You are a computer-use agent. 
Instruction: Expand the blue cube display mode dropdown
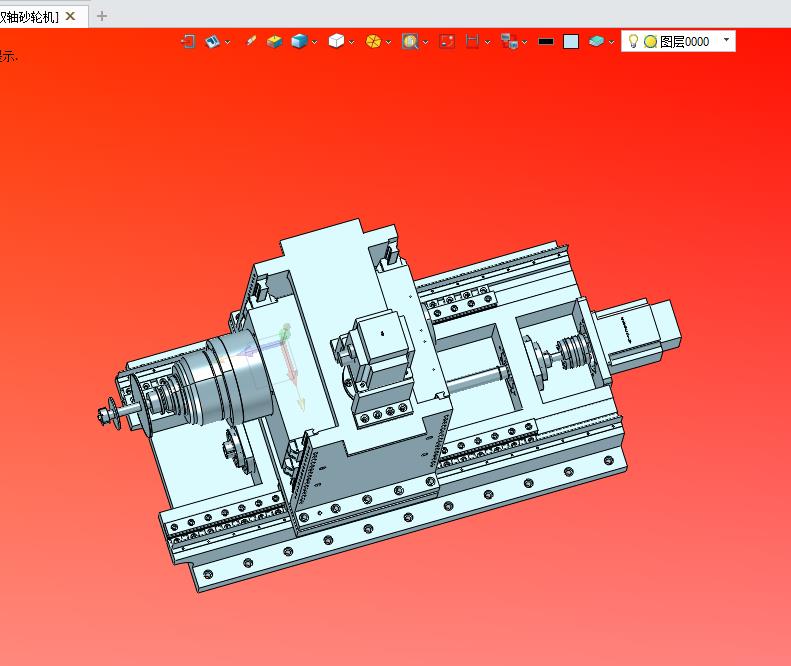pyautogui.click(x=314, y=42)
